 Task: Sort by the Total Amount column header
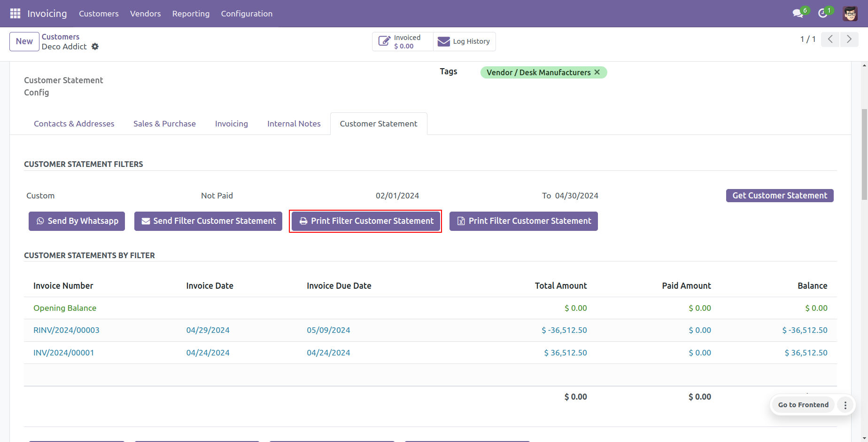[x=561, y=286]
